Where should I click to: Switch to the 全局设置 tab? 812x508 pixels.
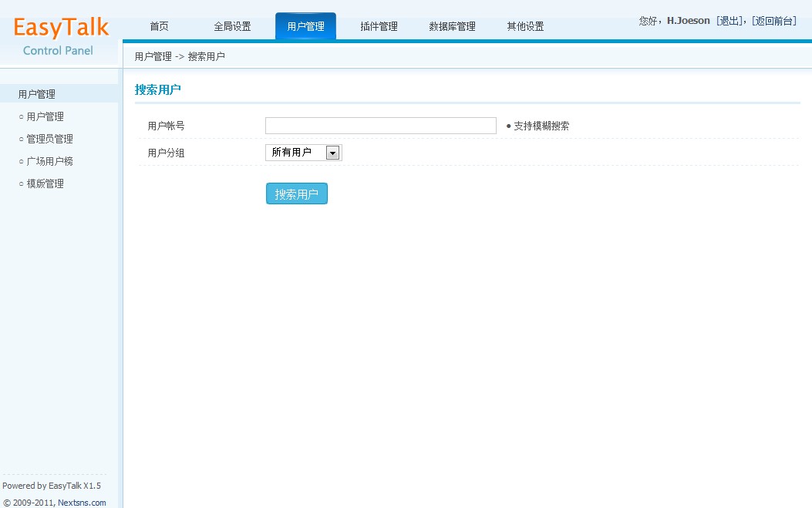[232, 27]
